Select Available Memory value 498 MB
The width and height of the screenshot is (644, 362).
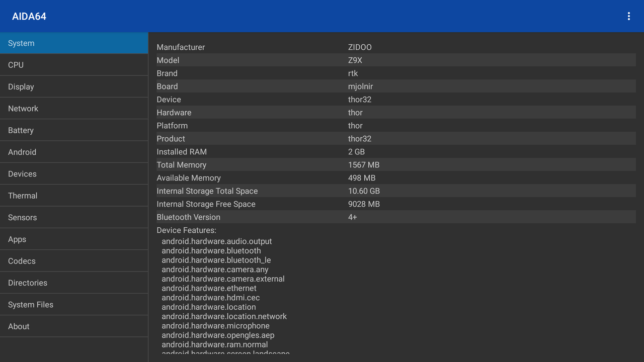click(x=362, y=178)
